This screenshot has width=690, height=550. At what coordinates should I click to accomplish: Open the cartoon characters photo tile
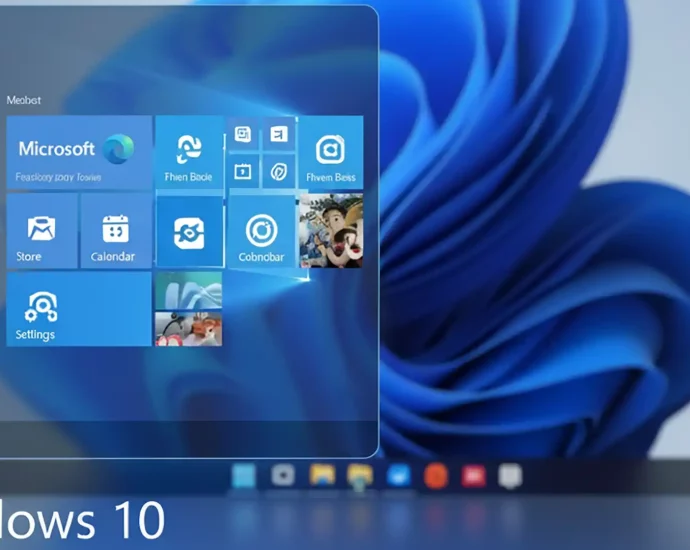[331, 231]
